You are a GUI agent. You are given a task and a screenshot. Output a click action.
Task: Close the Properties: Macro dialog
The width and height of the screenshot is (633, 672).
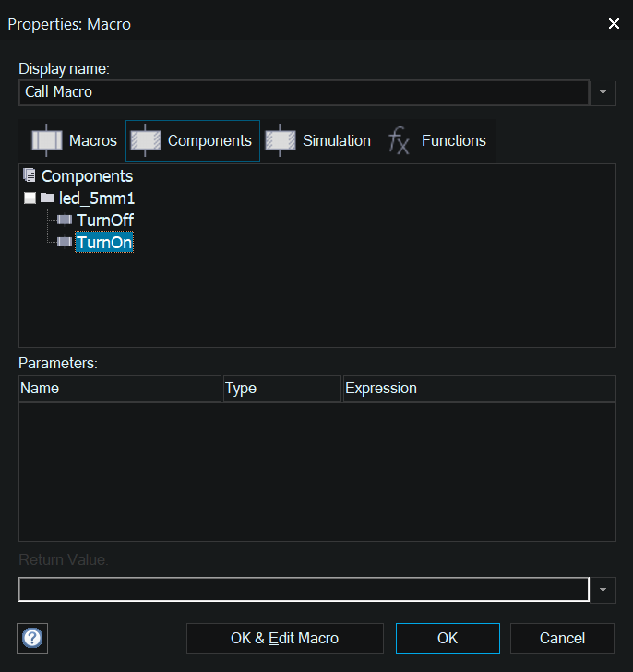[614, 24]
